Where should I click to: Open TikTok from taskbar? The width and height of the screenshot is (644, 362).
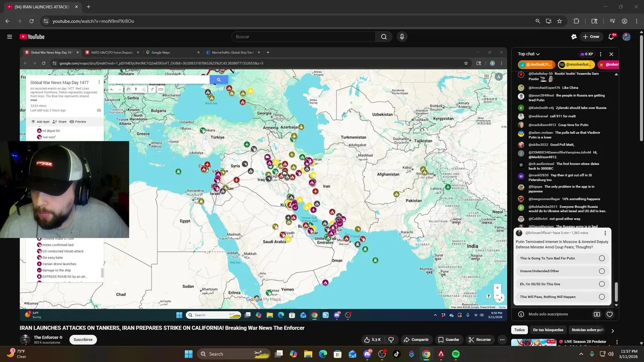[396, 354]
